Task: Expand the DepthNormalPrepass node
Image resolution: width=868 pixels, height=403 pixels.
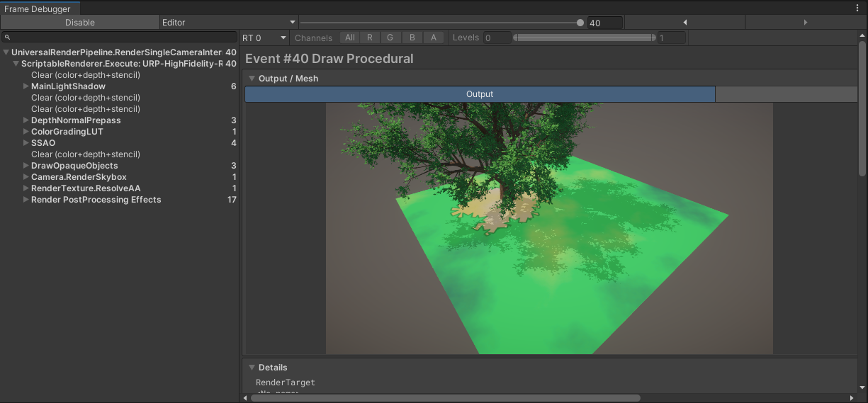Action: coord(26,120)
